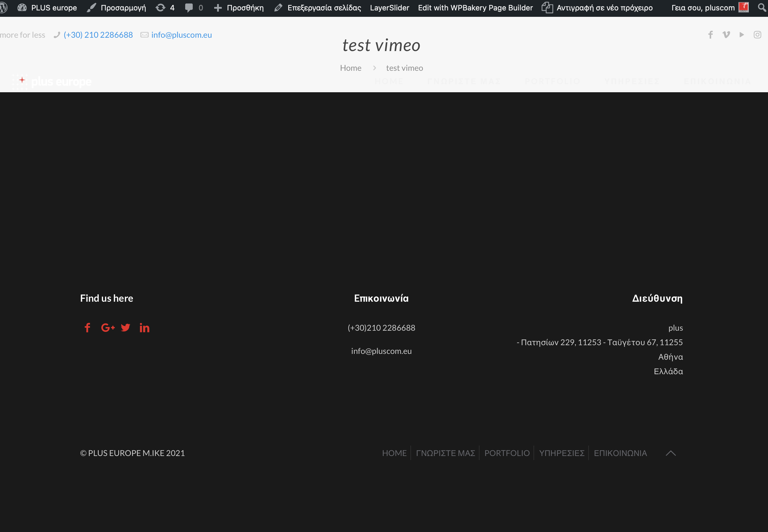Open the footer LinkedIn icon
Image resolution: width=768 pixels, height=532 pixels.
point(144,328)
